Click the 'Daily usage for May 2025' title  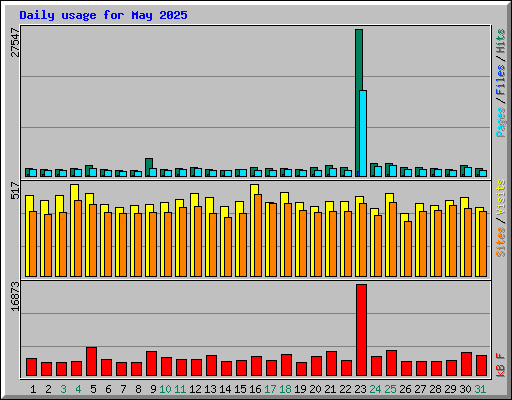[103, 15]
